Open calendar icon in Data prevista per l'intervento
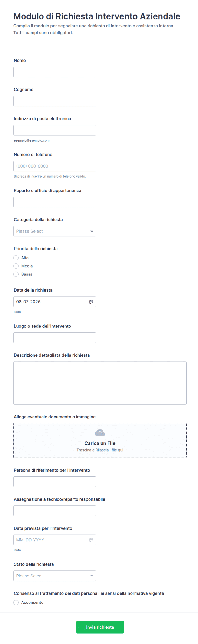Viewport: 198px width, 644px height. pyautogui.click(x=91, y=540)
